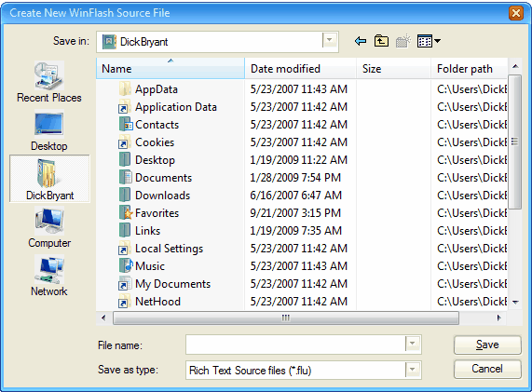
Task: Click the horizontal scrollbar thumb
Action: 286,318
